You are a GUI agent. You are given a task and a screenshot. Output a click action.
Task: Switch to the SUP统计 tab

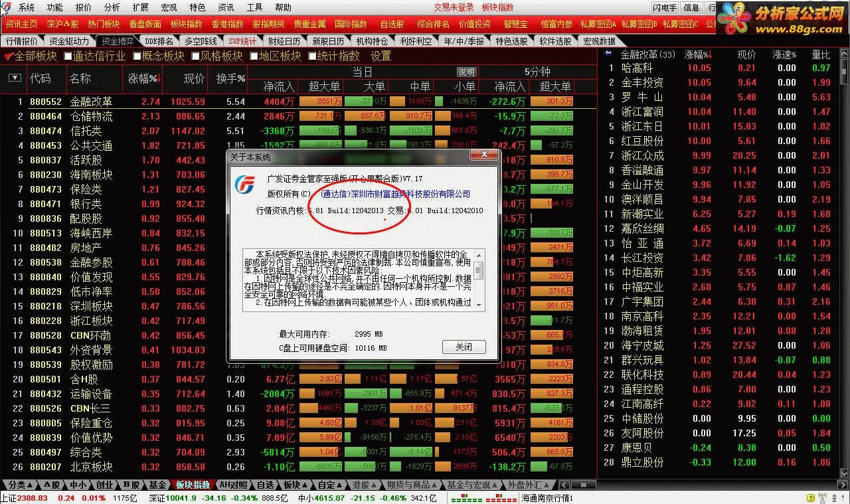(242, 41)
